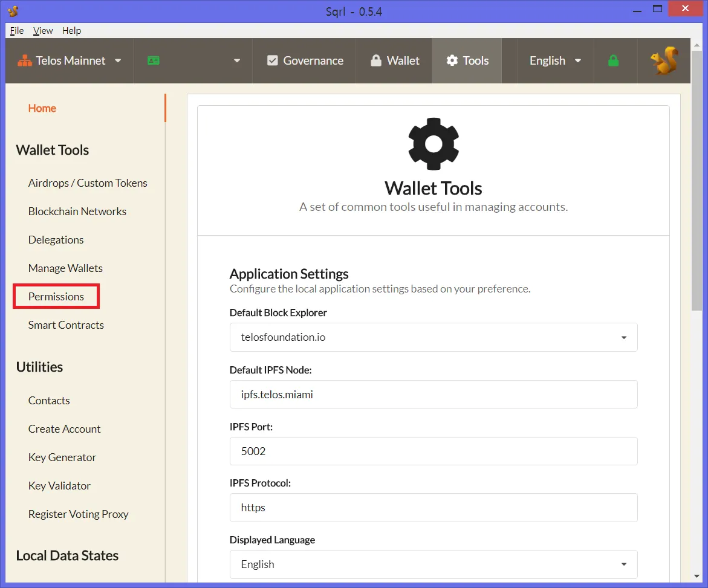
Task: Open Blockchain Networks in the sidebar
Action: click(77, 211)
